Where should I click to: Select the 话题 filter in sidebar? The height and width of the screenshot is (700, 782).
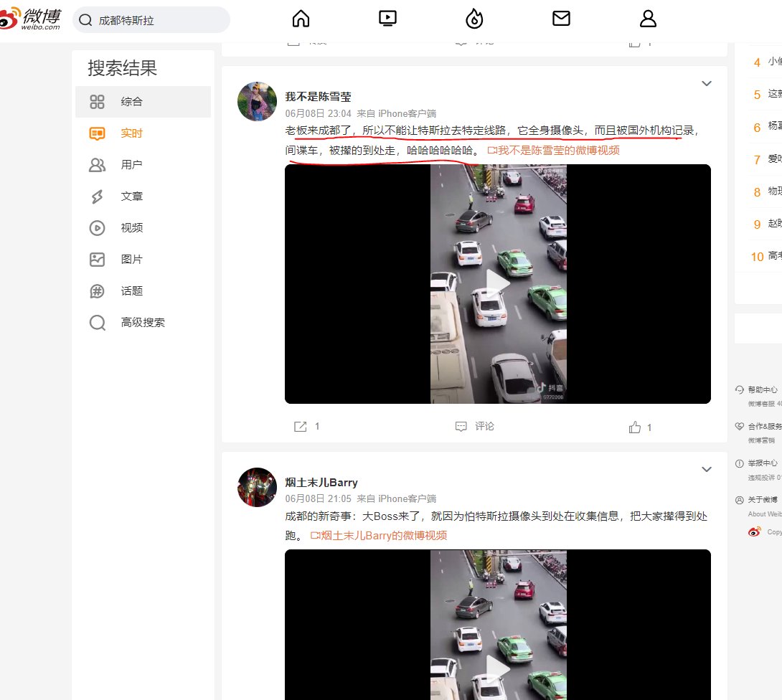click(x=143, y=290)
